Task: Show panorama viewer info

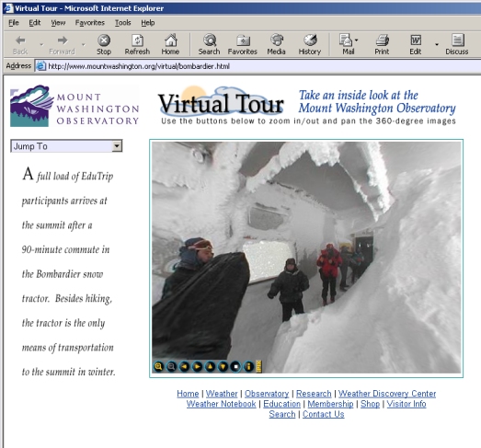Action: pos(249,366)
